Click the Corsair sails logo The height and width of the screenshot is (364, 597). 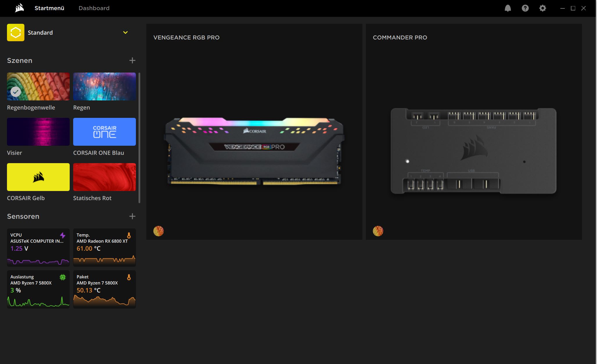coord(19,8)
